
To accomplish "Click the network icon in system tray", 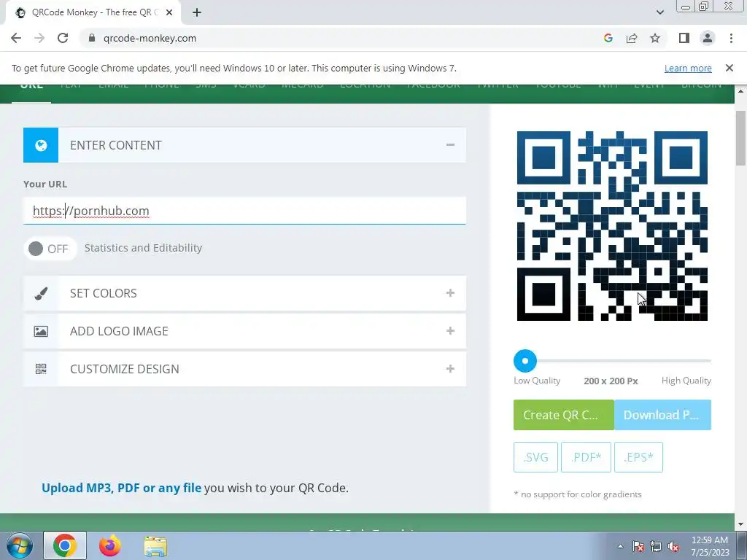I will pos(656,547).
